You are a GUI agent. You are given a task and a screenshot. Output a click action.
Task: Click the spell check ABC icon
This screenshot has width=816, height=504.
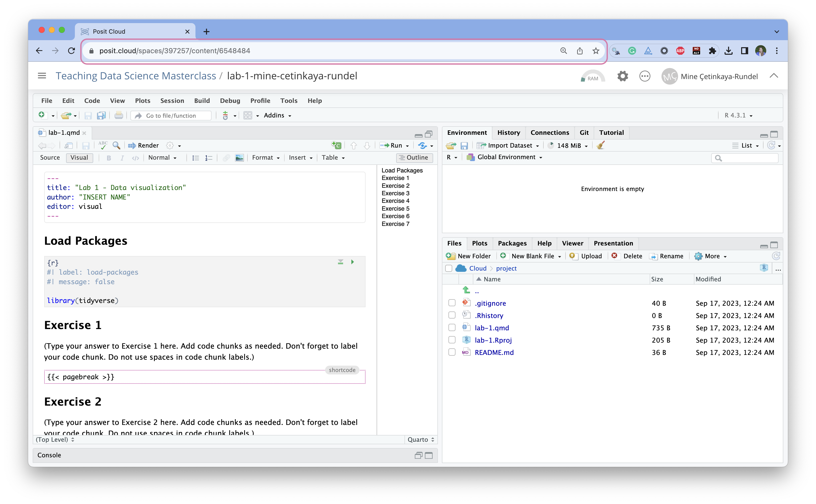click(x=103, y=145)
